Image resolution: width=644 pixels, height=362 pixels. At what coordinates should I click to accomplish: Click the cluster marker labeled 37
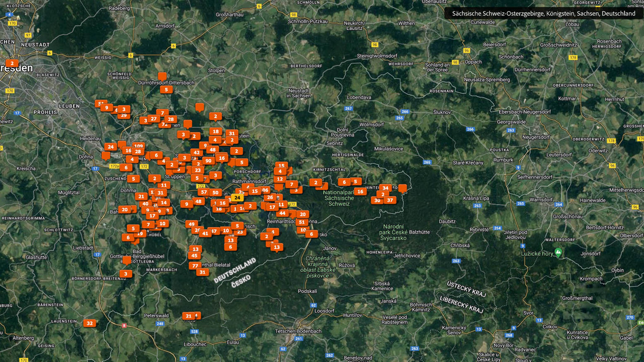point(390,200)
